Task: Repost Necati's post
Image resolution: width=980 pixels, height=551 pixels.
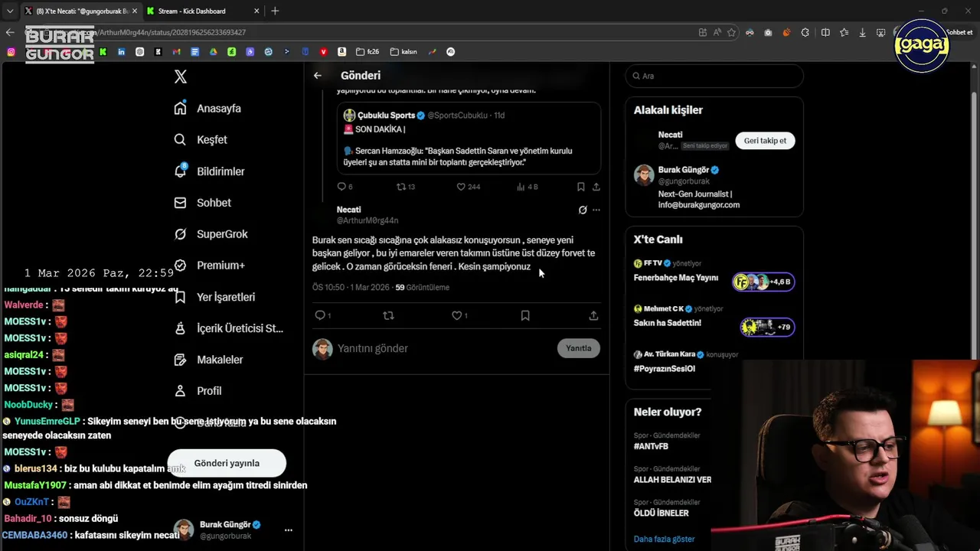Action: [x=388, y=315]
